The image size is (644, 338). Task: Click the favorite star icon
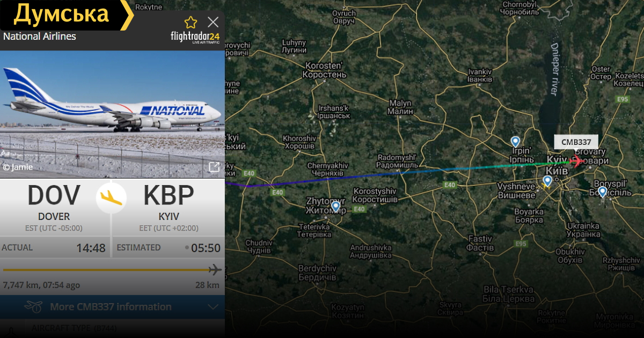tap(191, 22)
